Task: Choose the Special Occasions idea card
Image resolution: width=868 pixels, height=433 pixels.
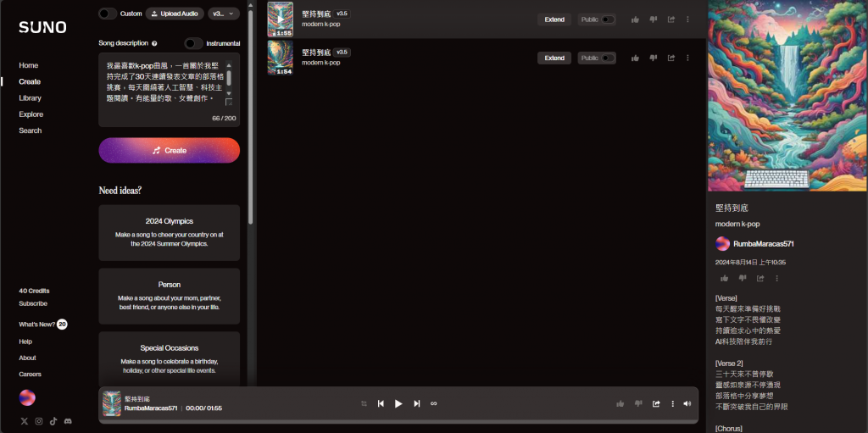Action: pos(170,358)
